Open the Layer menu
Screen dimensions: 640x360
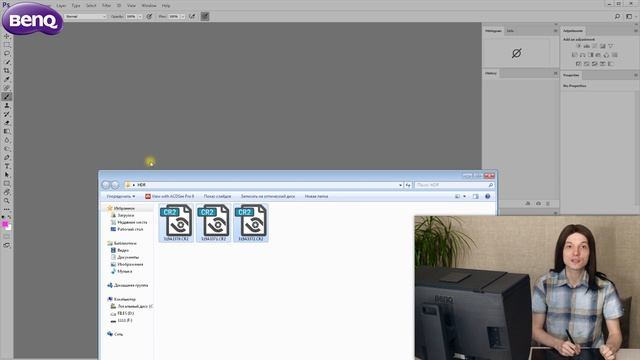[x=61, y=6]
